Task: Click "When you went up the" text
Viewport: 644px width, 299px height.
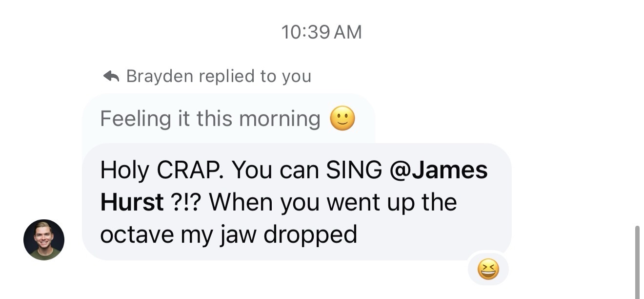Action: click(x=333, y=202)
